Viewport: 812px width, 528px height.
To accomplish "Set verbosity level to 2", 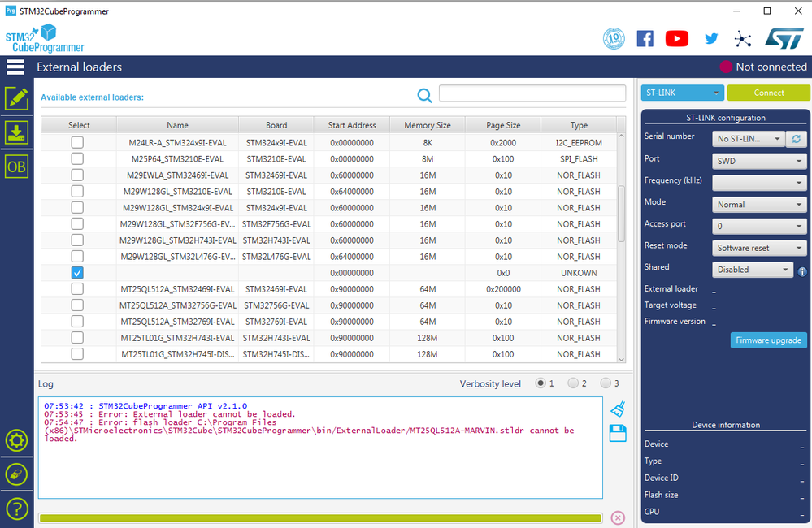I will coord(573,383).
